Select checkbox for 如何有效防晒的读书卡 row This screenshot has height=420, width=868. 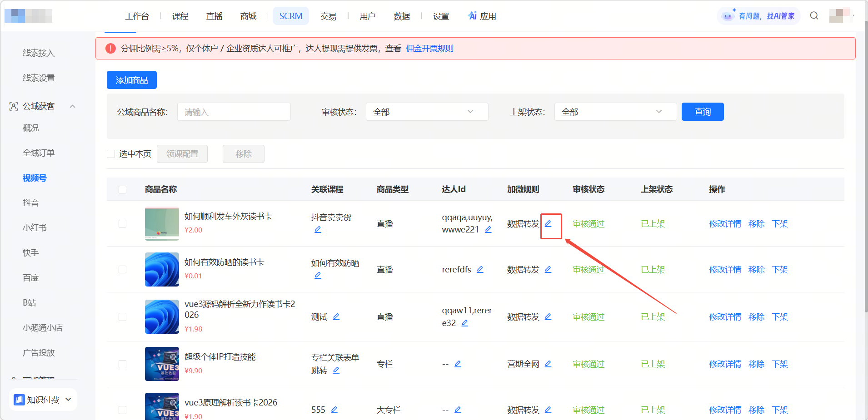coord(122,270)
